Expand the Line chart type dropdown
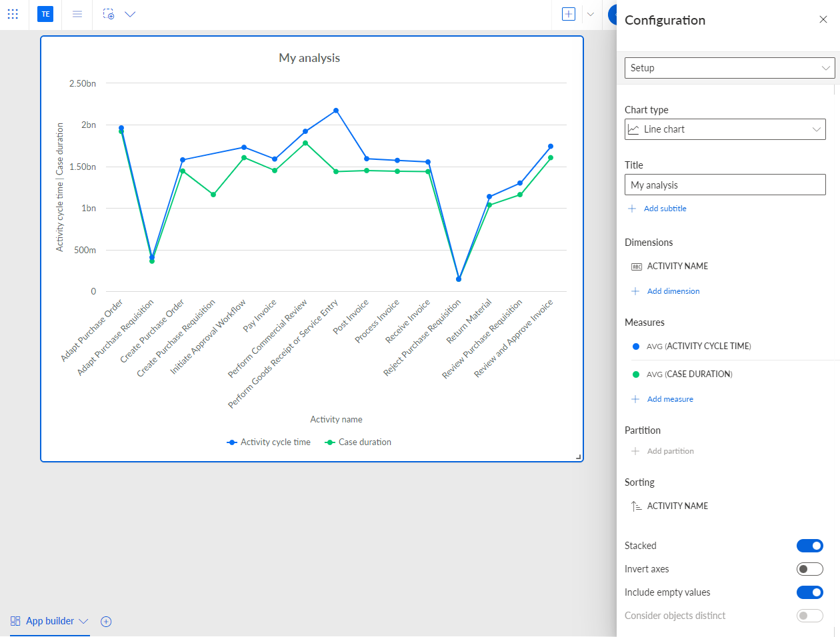The image size is (840, 637). [x=725, y=129]
